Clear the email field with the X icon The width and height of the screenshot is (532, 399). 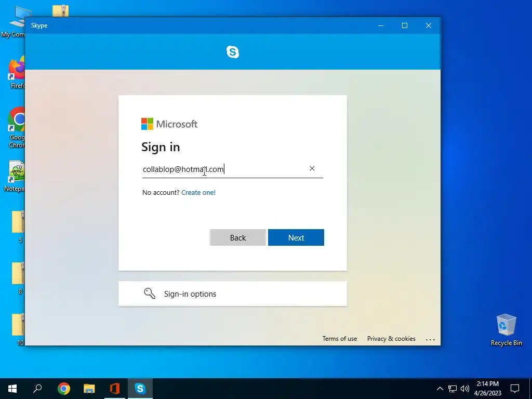pyautogui.click(x=312, y=168)
